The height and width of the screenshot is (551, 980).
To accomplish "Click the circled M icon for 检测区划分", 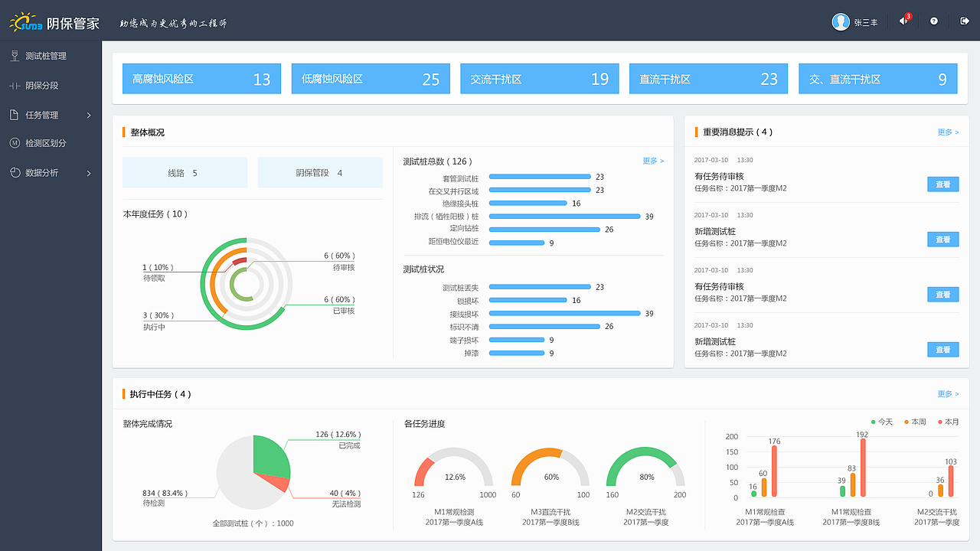I will pos(13,143).
